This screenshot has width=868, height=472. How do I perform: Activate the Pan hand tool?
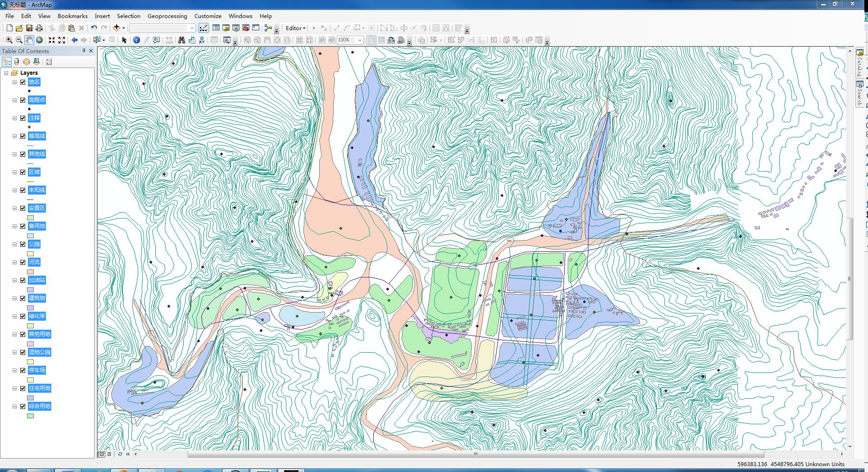tap(29, 40)
